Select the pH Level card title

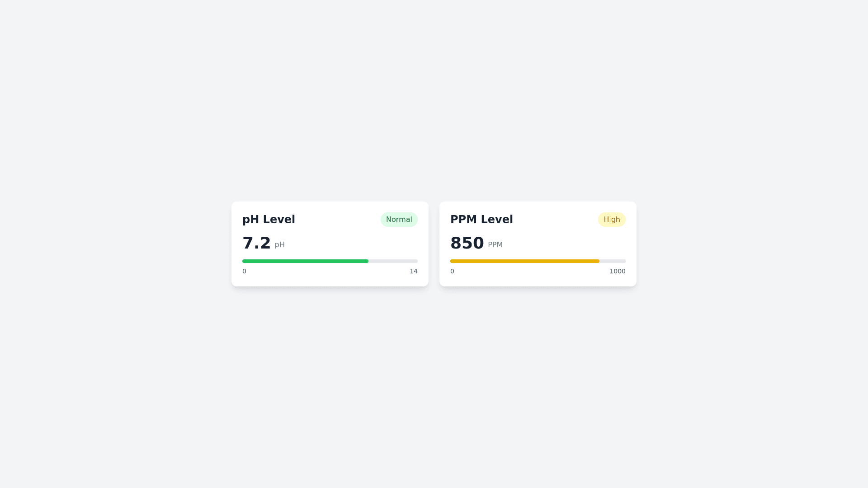269,220
